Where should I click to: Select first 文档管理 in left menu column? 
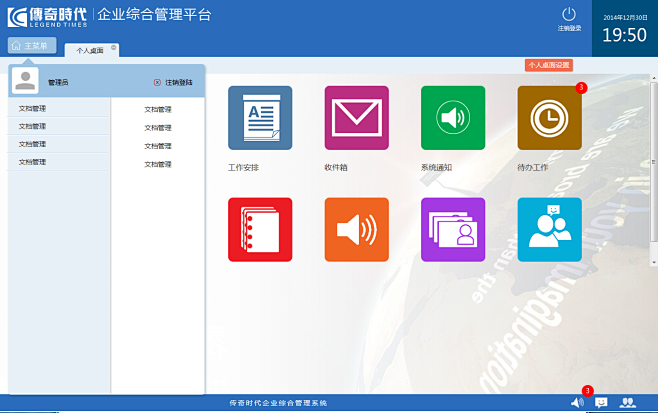coord(32,109)
